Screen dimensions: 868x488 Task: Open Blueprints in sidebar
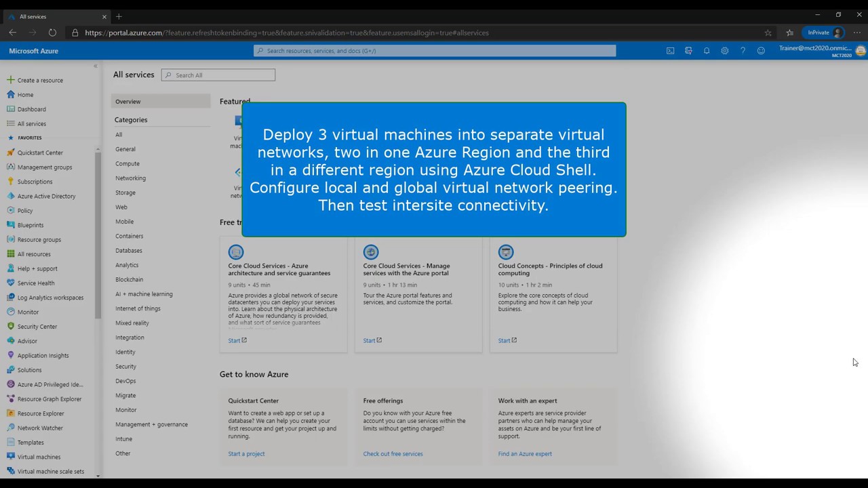click(31, 225)
